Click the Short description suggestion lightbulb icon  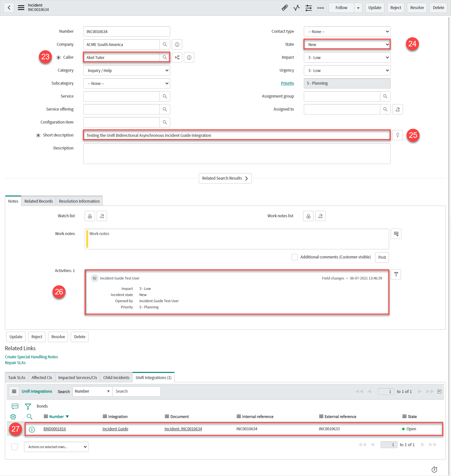tap(397, 135)
